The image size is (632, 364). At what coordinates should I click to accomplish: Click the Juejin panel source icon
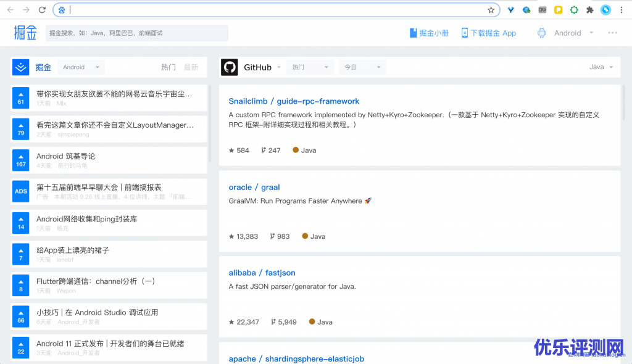click(x=20, y=67)
